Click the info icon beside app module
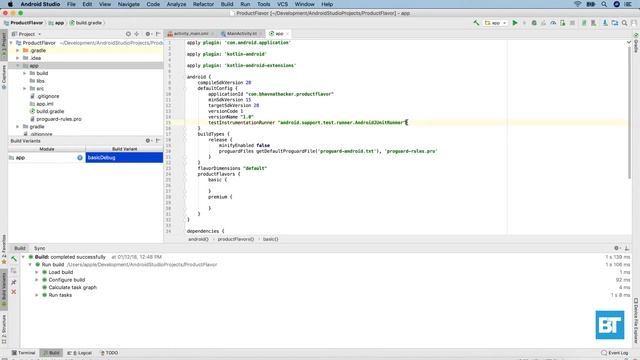The image size is (640, 360). coord(80,158)
